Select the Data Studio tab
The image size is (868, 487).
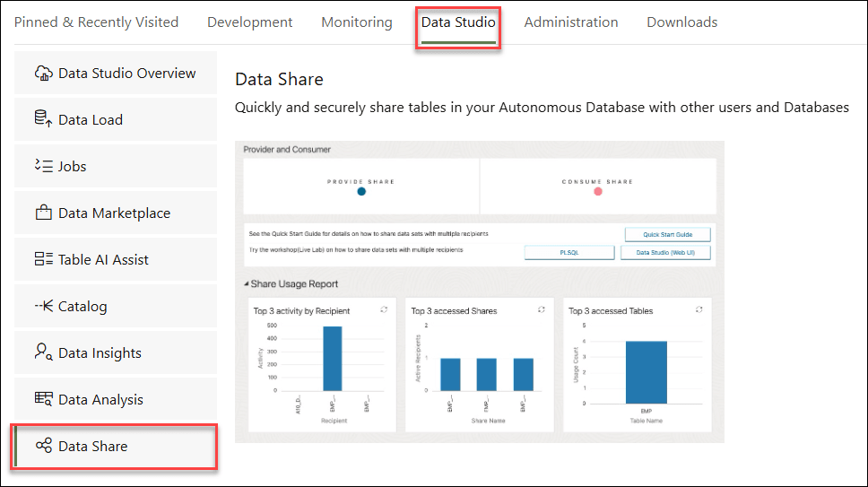(458, 22)
